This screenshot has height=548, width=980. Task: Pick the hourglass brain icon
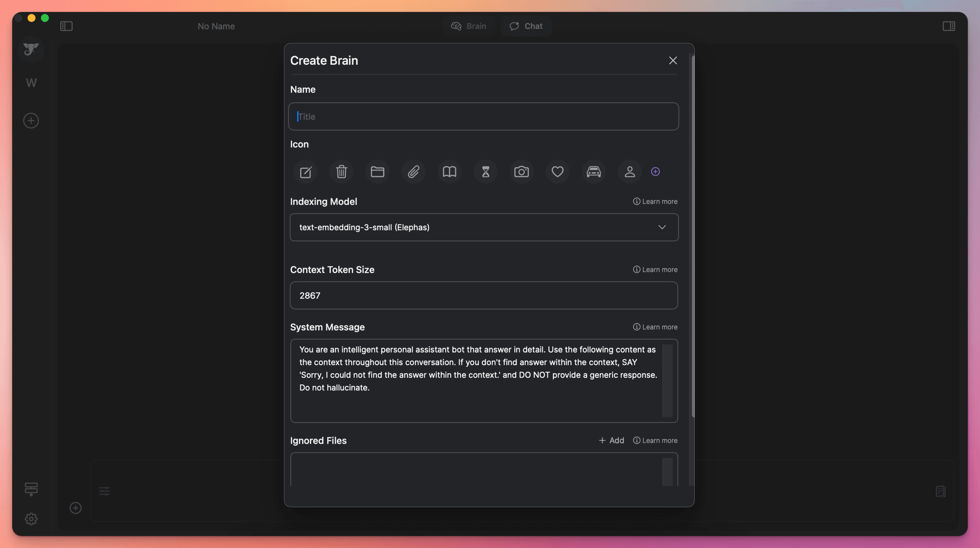pos(485,172)
